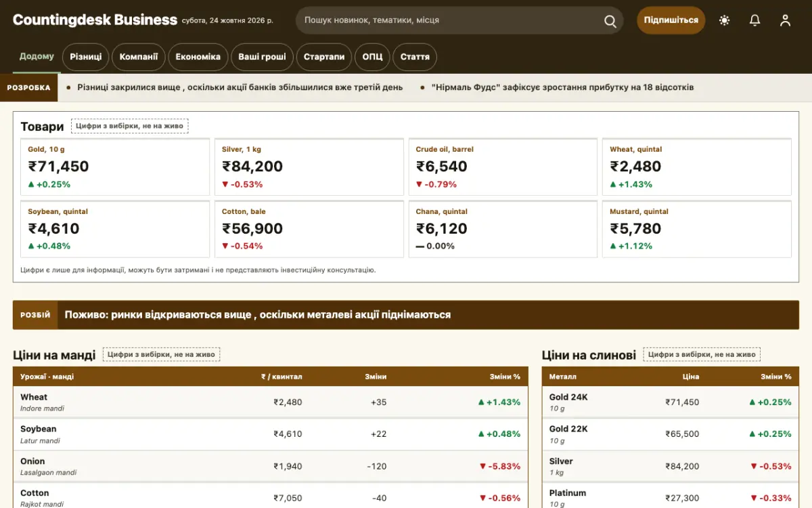
Task: Open the ОПЦ tab
Action: click(x=372, y=57)
